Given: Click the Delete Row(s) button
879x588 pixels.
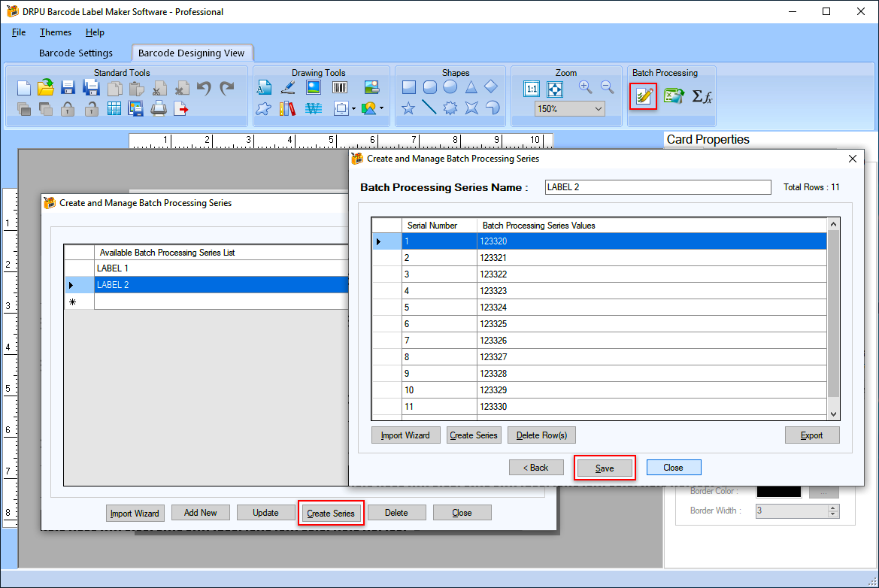Looking at the screenshot, I should point(541,435).
